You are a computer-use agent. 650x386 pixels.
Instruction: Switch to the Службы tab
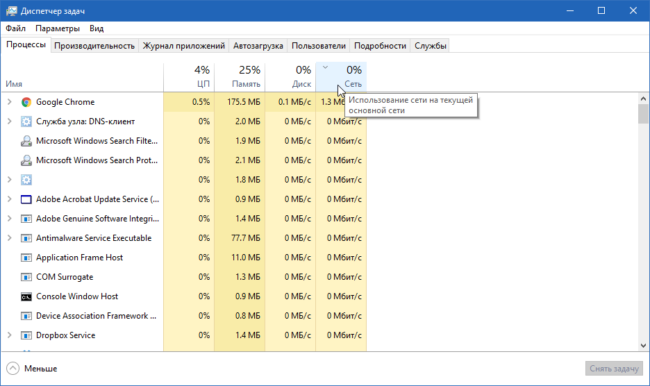pyautogui.click(x=430, y=46)
